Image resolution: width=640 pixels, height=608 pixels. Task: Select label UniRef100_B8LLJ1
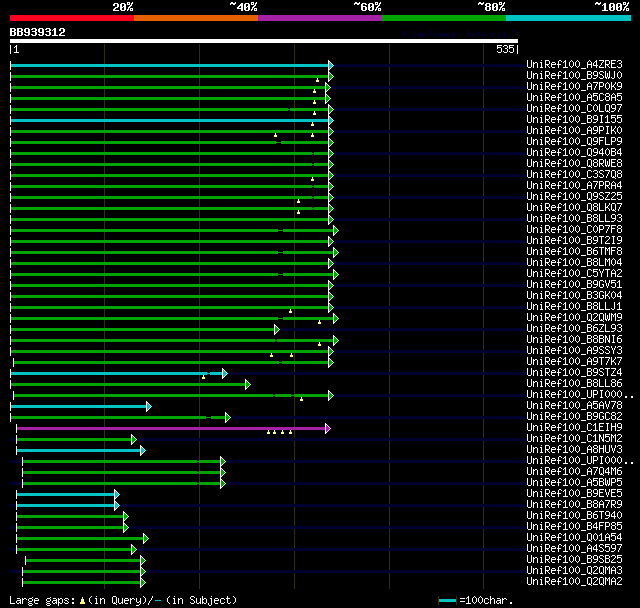(574, 307)
